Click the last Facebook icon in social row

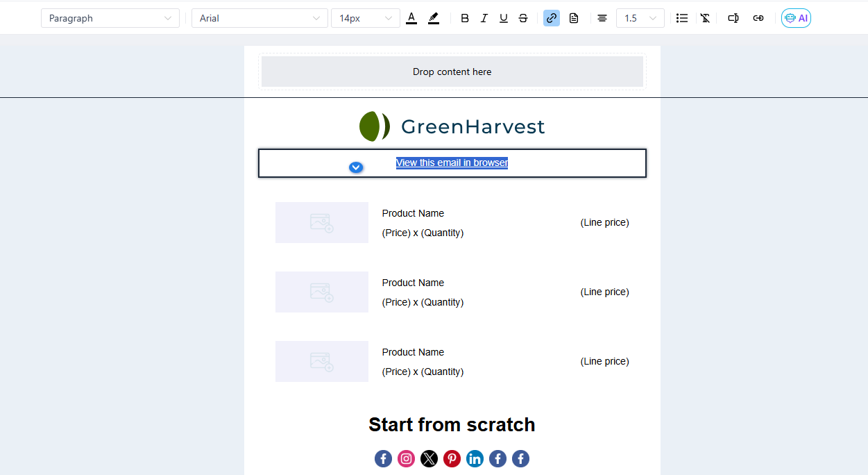pos(521,458)
